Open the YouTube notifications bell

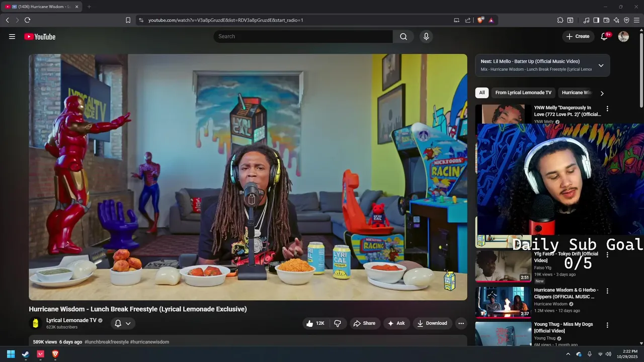click(605, 36)
